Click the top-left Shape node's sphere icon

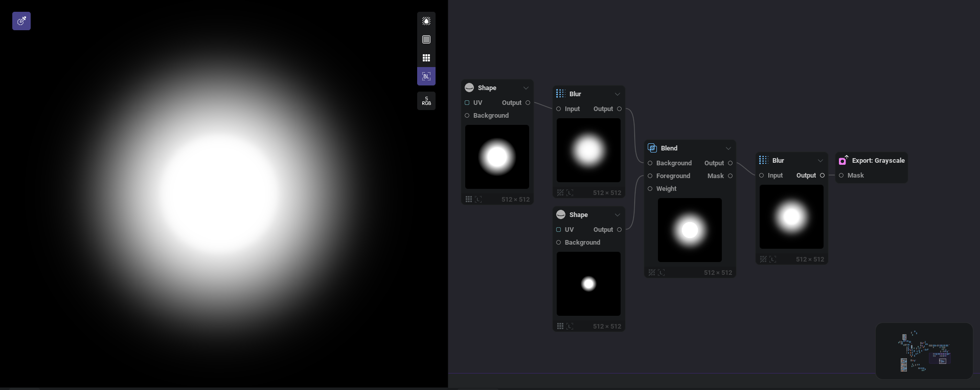pyautogui.click(x=469, y=88)
